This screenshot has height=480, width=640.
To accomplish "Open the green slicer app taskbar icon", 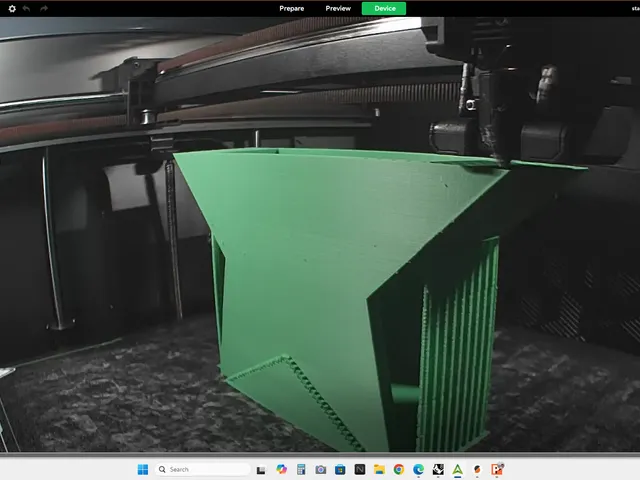I will [458, 469].
